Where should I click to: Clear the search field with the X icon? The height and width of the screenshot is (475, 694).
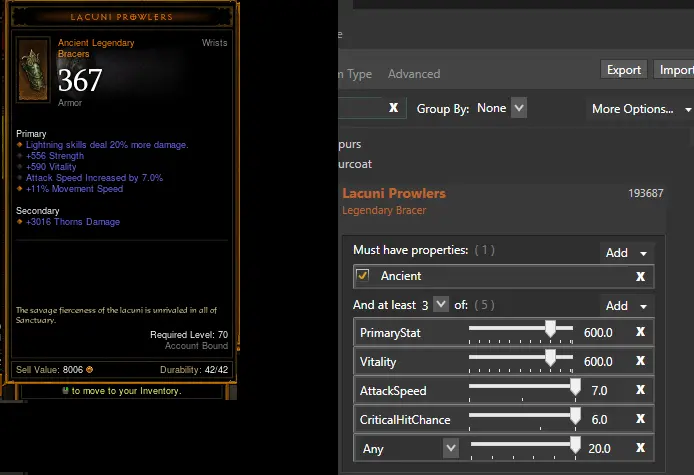(x=393, y=108)
